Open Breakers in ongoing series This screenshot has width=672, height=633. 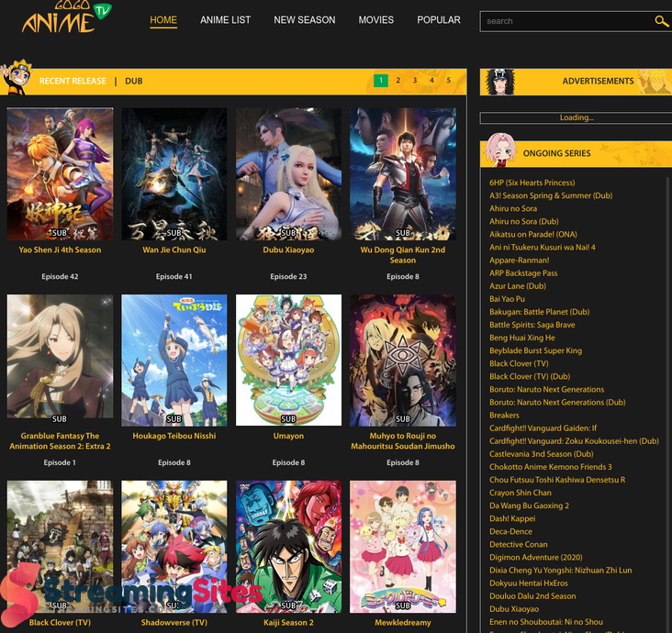tap(504, 415)
